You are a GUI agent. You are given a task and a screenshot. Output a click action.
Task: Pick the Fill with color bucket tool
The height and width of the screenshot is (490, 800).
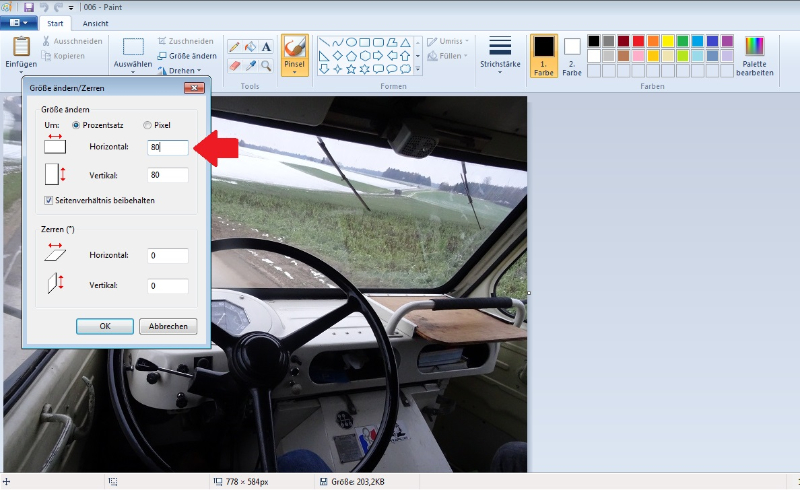pyautogui.click(x=250, y=46)
